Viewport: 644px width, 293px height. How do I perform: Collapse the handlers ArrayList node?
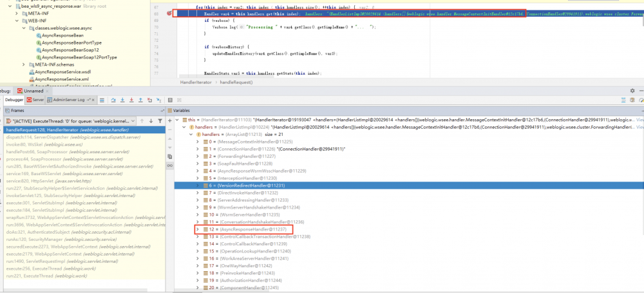click(191, 134)
